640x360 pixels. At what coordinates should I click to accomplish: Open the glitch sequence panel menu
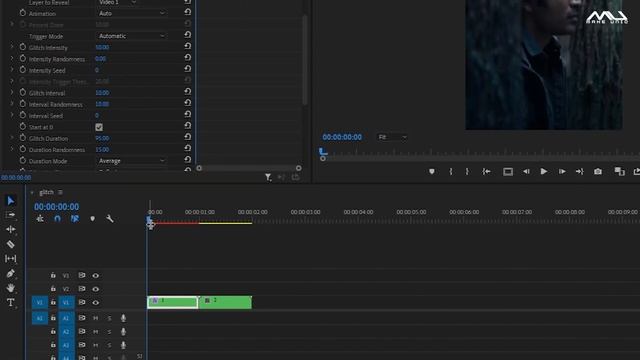pyautogui.click(x=60, y=192)
